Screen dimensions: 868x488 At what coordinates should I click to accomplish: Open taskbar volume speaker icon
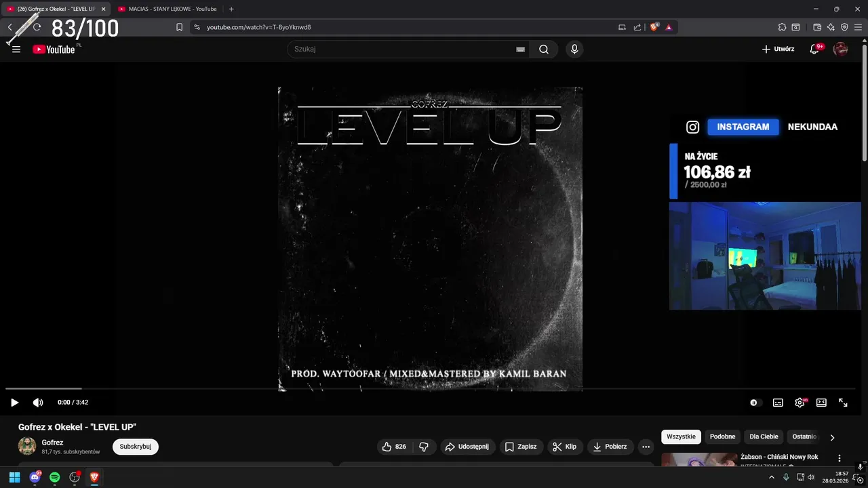811,477
